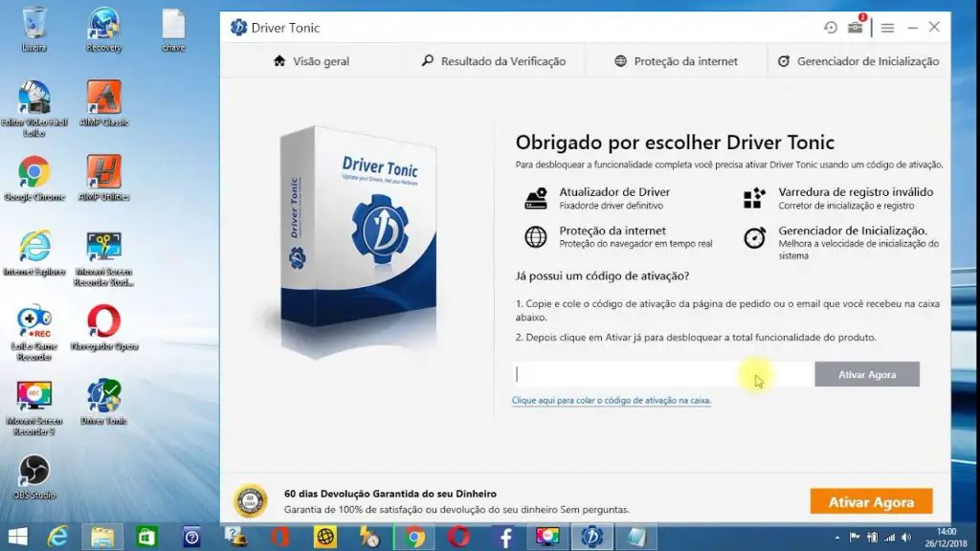Screen dimensions: 980x551
Task: Select the Recovery desktop icon
Action: [x=103, y=29]
